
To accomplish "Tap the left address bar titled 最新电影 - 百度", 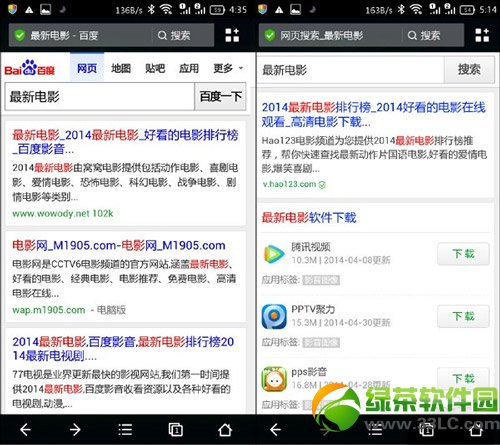I will coord(81,35).
